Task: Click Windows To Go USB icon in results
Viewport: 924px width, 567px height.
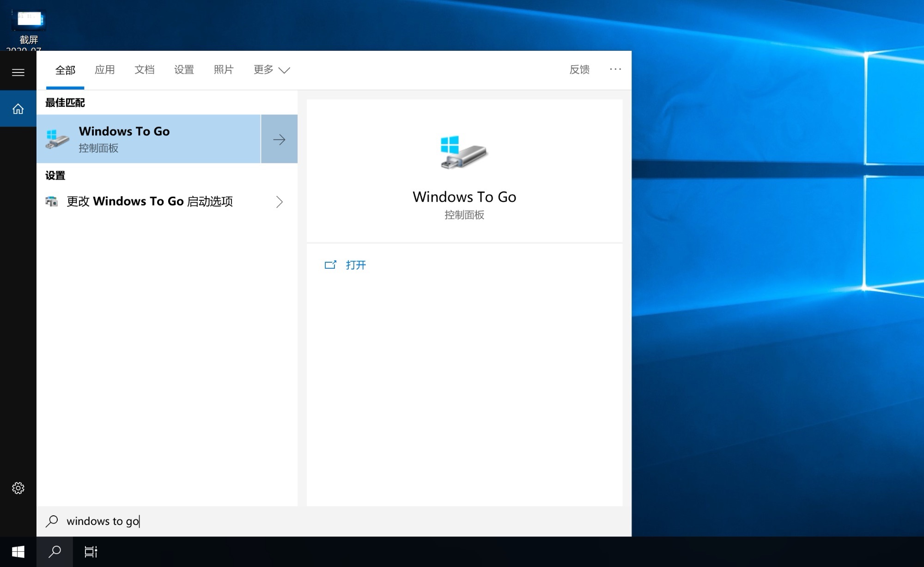Action: [x=57, y=139]
